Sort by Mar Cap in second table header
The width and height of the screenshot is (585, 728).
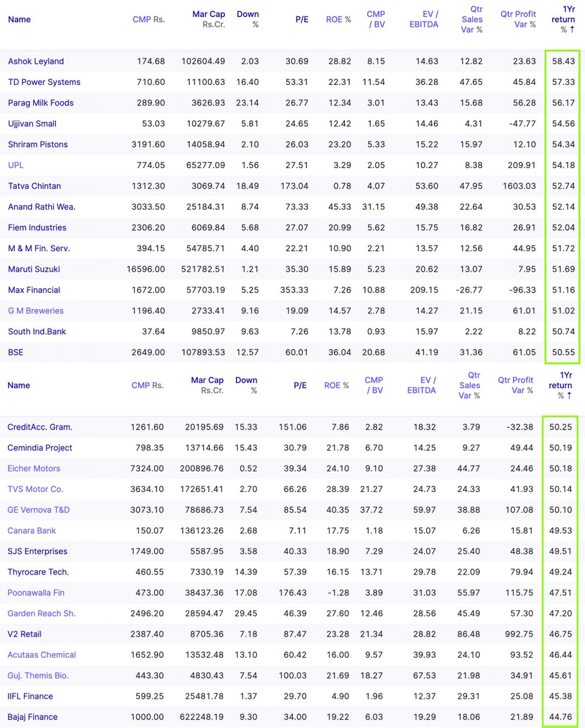tap(207, 385)
